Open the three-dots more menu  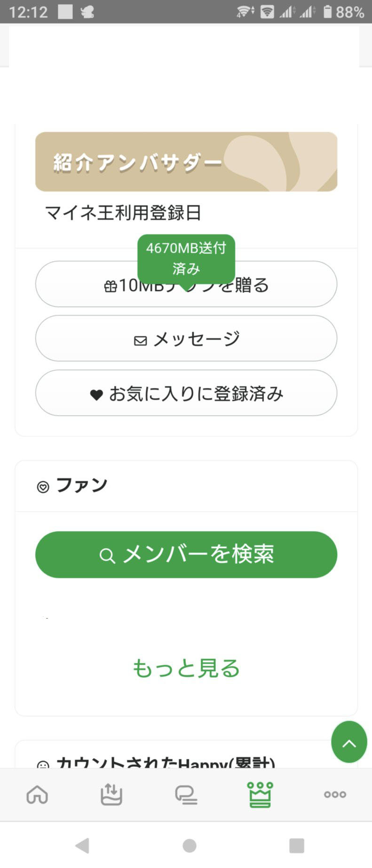coord(335,795)
